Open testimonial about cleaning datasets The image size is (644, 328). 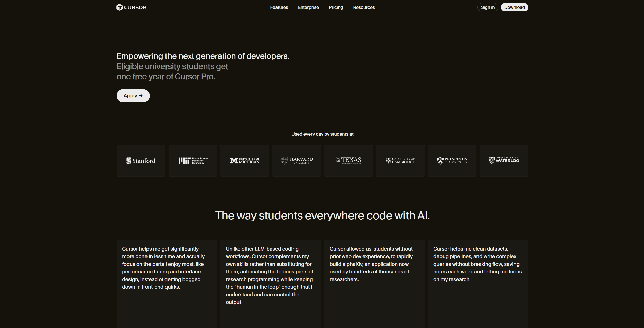(x=478, y=284)
